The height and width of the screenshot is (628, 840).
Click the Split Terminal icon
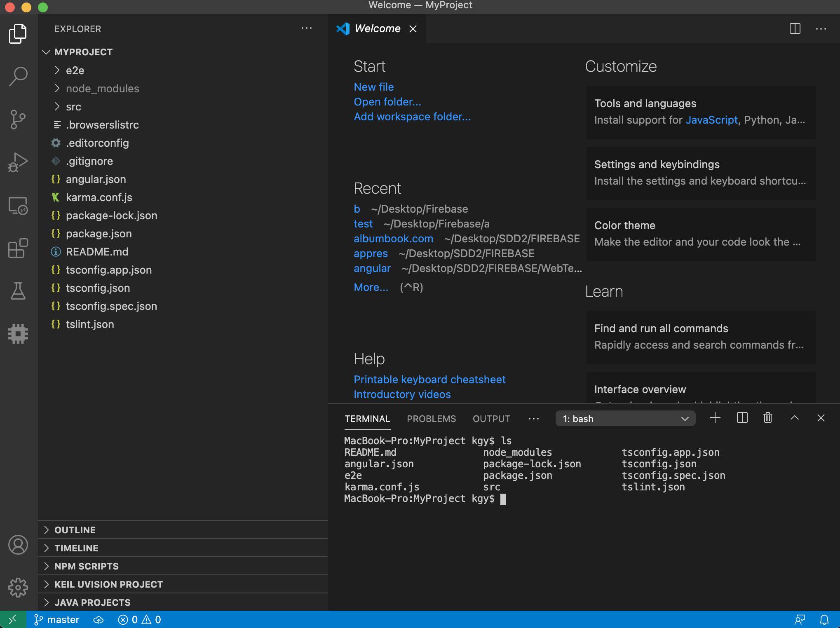[742, 418]
